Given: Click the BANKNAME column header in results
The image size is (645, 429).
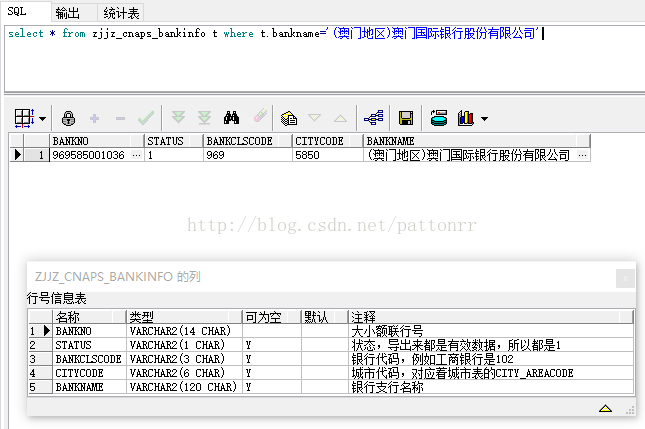Looking at the screenshot, I should coord(476,141).
